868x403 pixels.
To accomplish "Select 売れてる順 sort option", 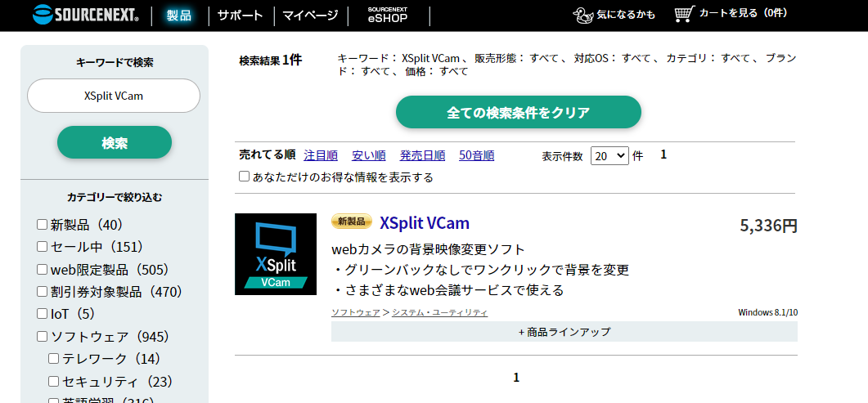I will click(x=268, y=154).
